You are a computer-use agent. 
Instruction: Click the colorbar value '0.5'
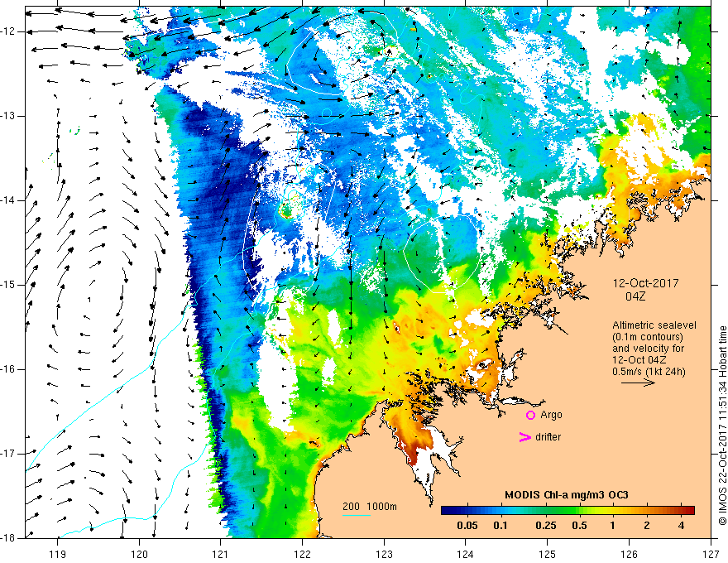(x=579, y=526)
